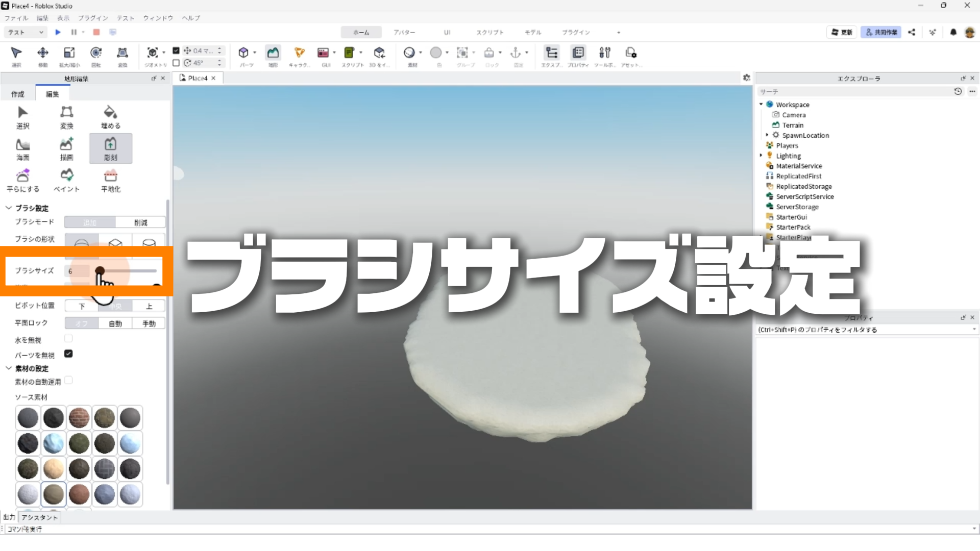Click the Play test button
The width and height of the screenshot is (980, 551).
pos(58,32)
